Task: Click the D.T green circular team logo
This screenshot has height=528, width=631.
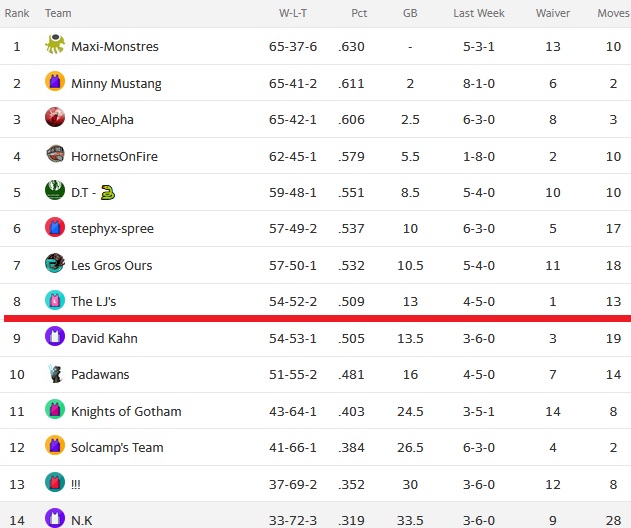Action: 55,190
